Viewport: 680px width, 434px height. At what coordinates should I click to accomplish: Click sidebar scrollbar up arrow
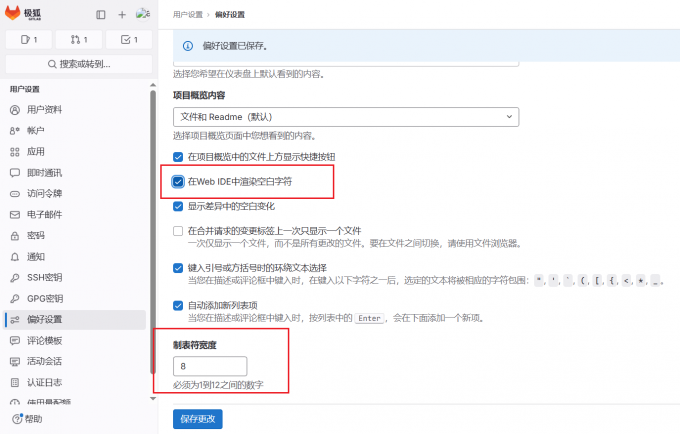point(153,85)
